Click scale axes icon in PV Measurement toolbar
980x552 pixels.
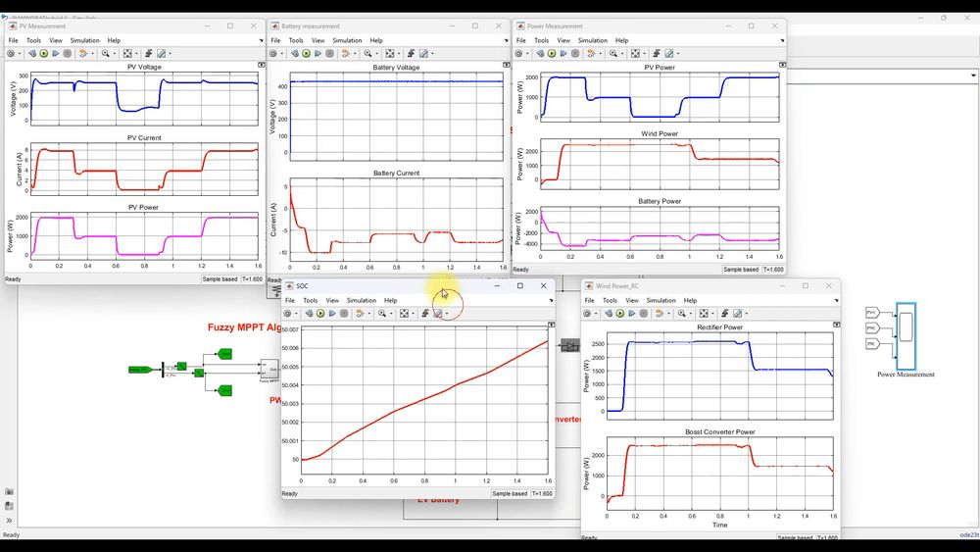127,54
